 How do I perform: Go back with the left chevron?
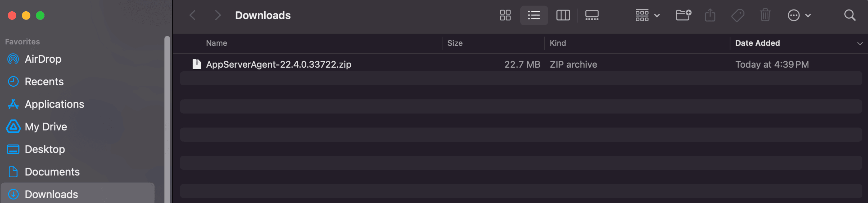tap(192, 15)
